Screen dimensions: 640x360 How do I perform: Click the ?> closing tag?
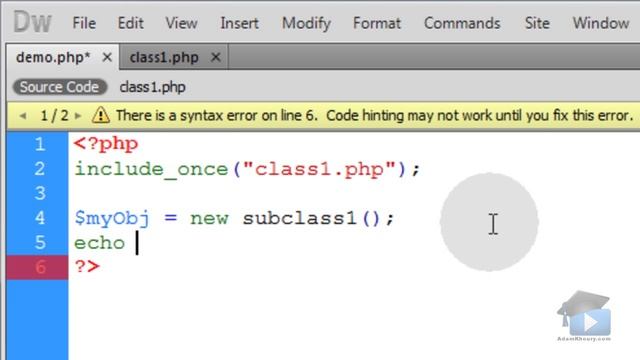[x=87, y=267]
